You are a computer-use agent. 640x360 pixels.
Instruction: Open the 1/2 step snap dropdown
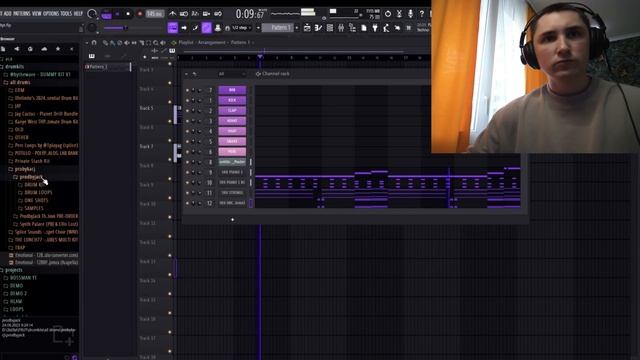pyautogui.click(x=242, y=28)
